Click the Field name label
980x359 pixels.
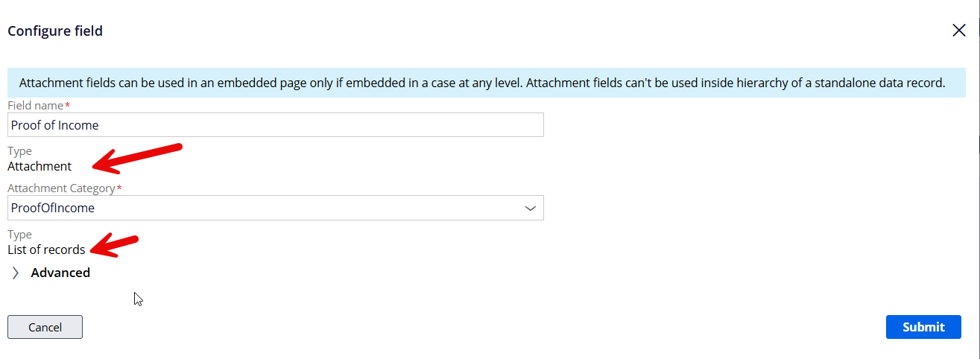(35, 106)
